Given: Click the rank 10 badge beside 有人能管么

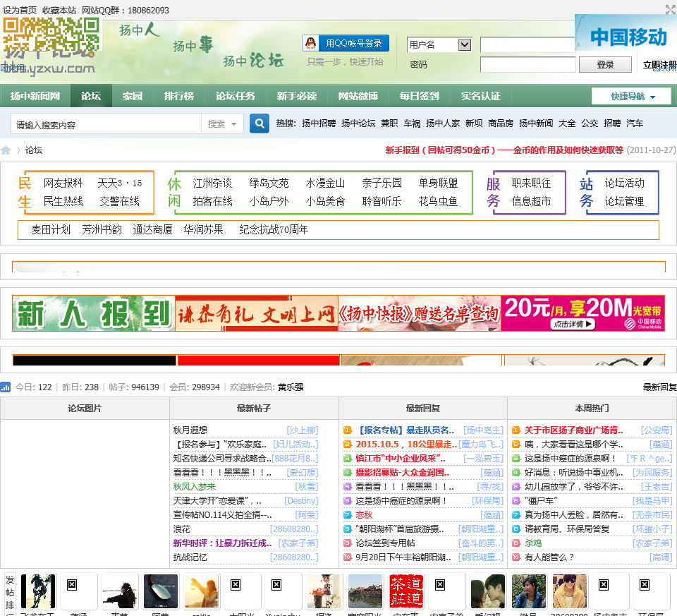Looking at the screenshot, I should [516, 557].
